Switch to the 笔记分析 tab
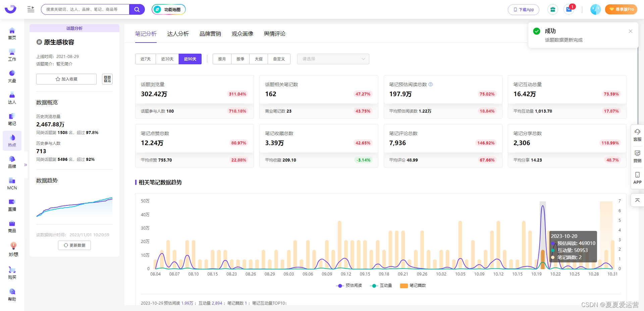The height and width of the screenshot is (311, 644). (x=146, y=34)
